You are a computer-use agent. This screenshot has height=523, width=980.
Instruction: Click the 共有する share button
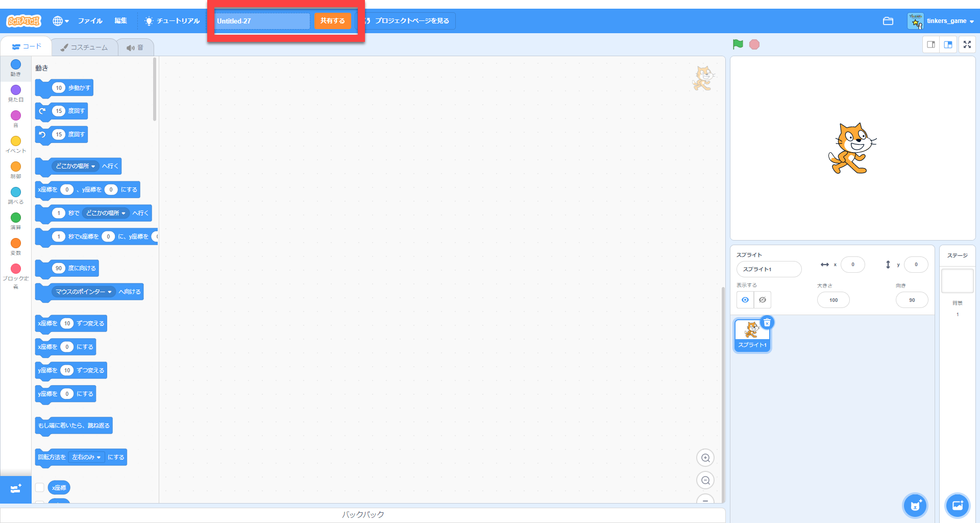pyautogui.click(x=332, y=21)
